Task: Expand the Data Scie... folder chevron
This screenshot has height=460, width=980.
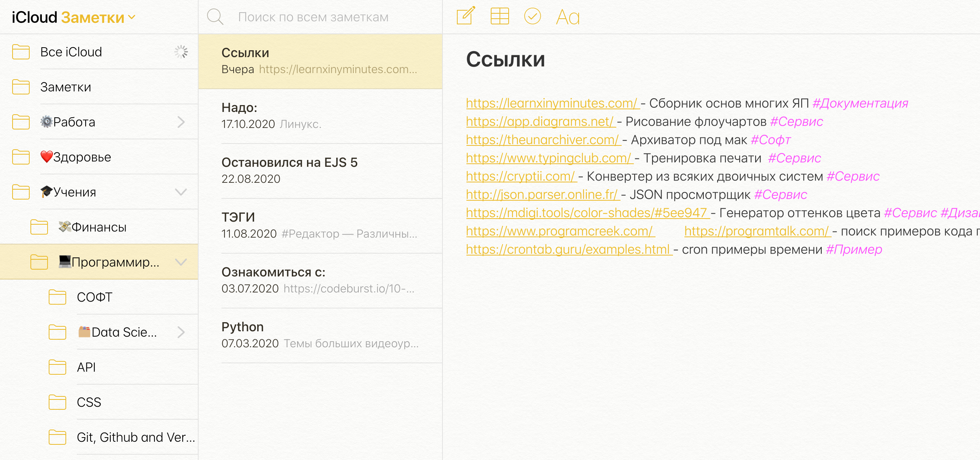Action: click(181, 332)
